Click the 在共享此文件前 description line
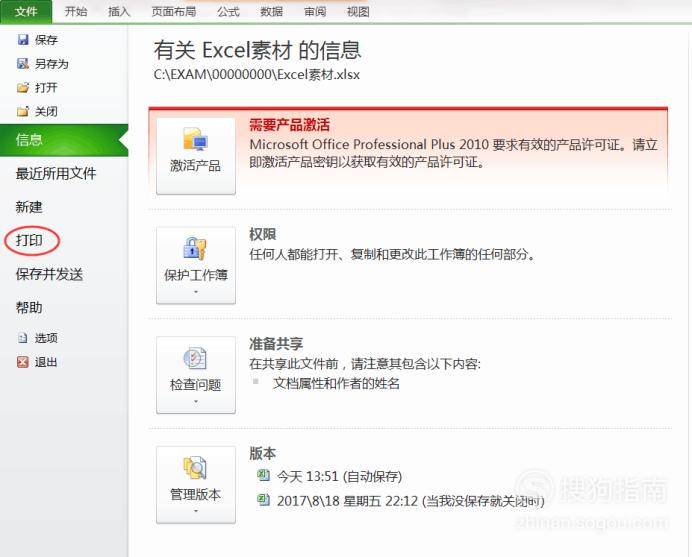 pos(365,364)
